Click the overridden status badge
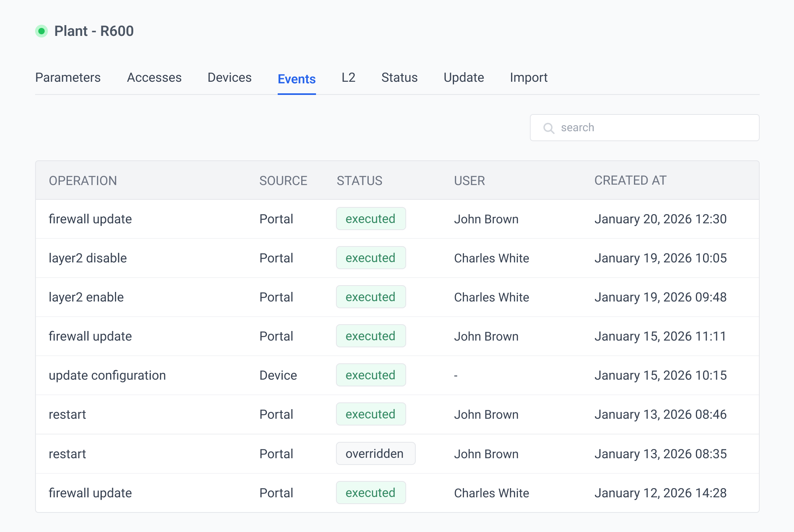794x532 pixels. pyautogui.click(x=375, y=454)
